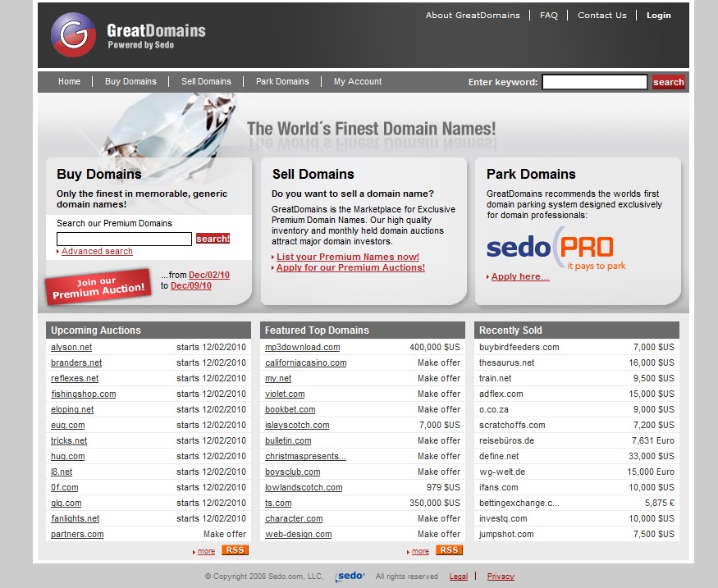718x588 pixels.
Task: Click List your Premium Names now!
Action: pyautogui.click(x=348, y=257)
